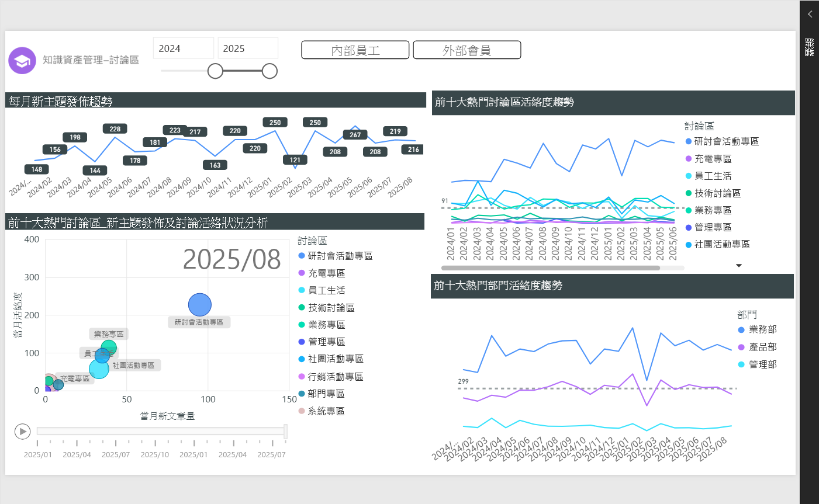Click the first 2025/04 tick on play axis
The width and height of the screenshot is (819, 504).
tap(77, 454)
